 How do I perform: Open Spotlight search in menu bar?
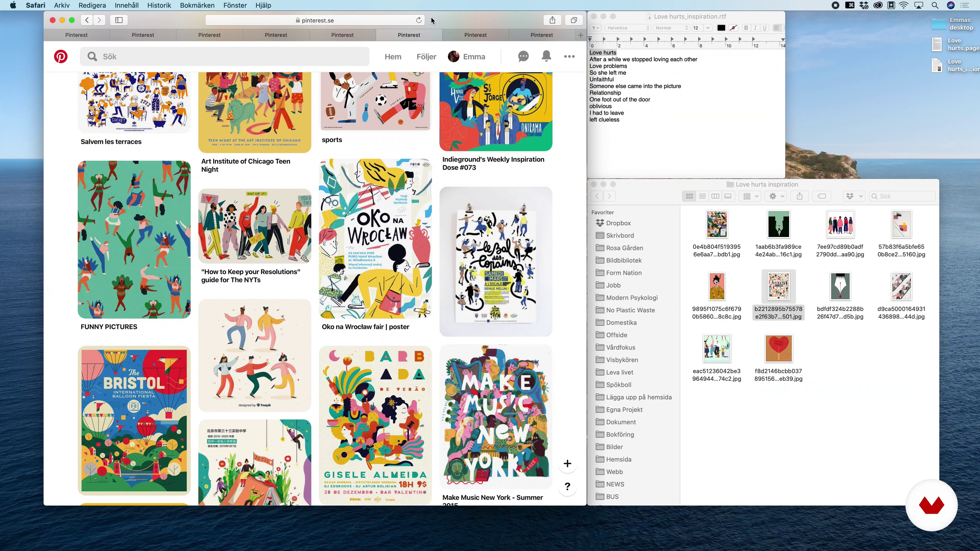935,5
